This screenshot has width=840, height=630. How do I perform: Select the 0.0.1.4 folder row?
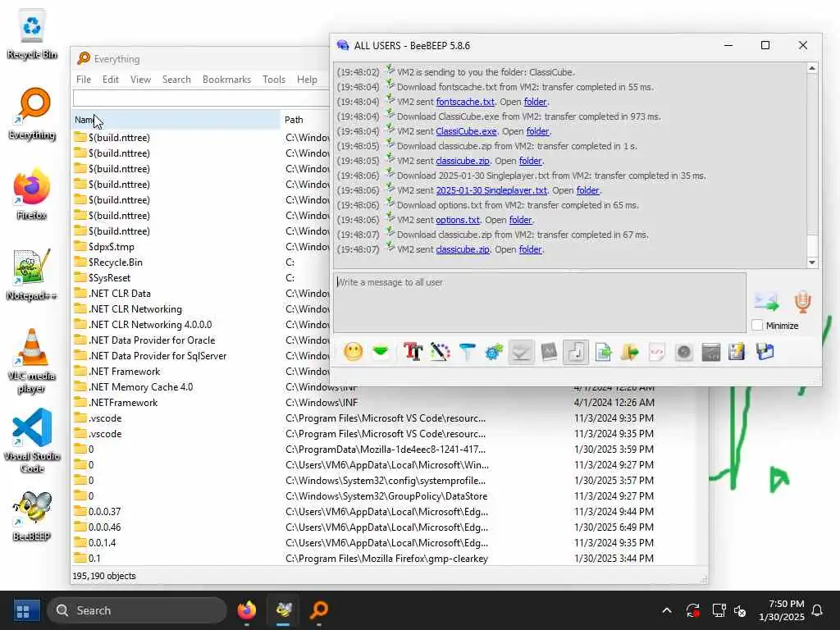coord(389,543)
